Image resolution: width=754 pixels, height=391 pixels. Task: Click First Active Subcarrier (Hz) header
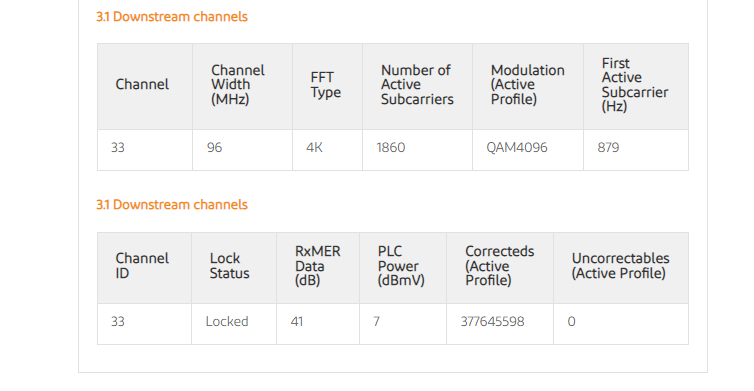[x=635, y=85]
